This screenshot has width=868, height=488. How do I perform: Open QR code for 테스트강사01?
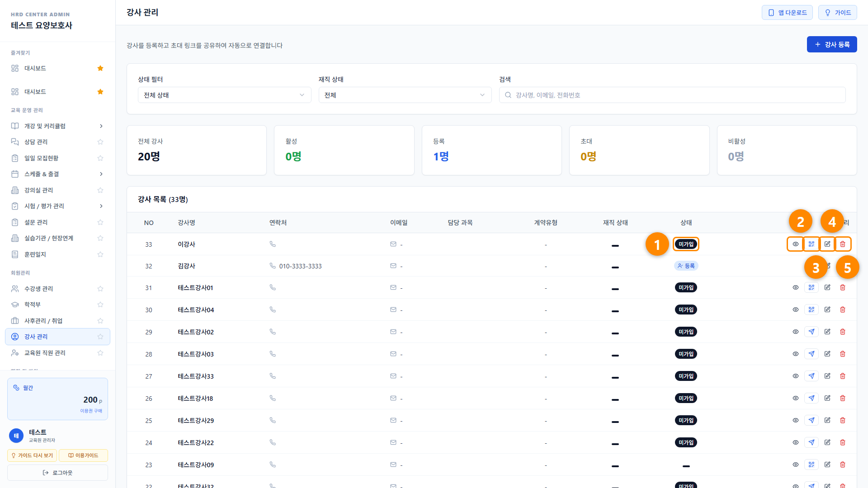pyautogui.click(x=811, y=287)
